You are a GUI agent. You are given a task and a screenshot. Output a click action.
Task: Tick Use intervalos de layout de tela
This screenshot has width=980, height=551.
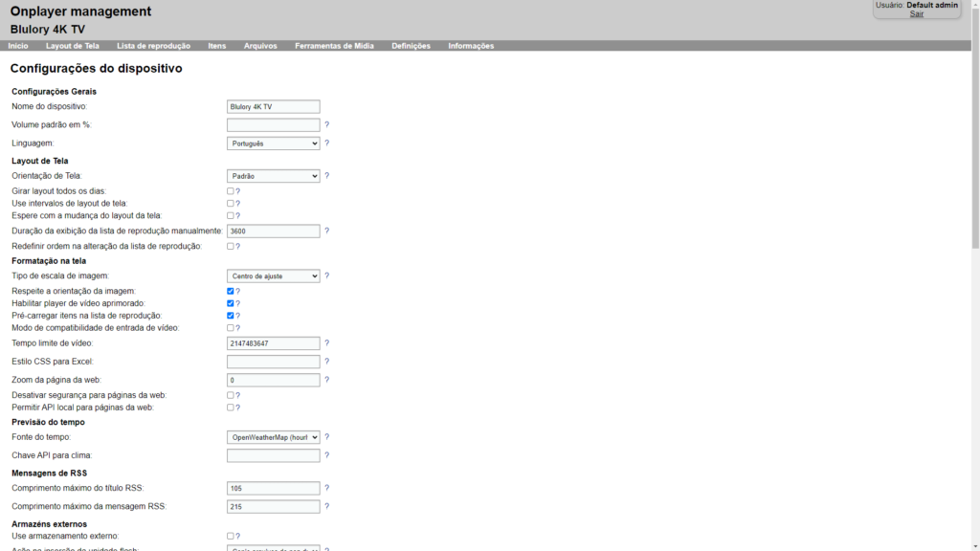(x=230, y=204)
